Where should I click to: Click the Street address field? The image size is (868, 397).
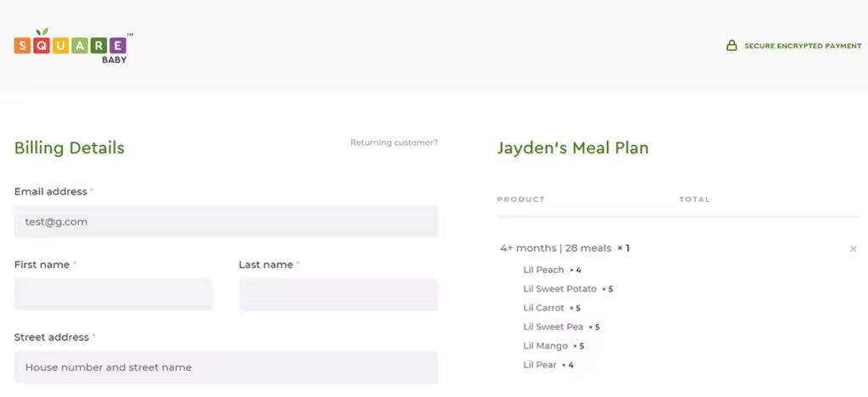tap(225, 367)
